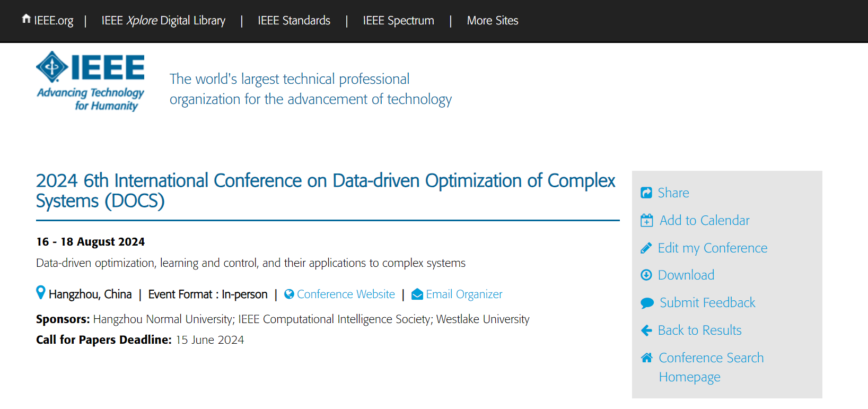Click the Data-driven optimization description text
This screenshot has width=868, height=409.
251,263
